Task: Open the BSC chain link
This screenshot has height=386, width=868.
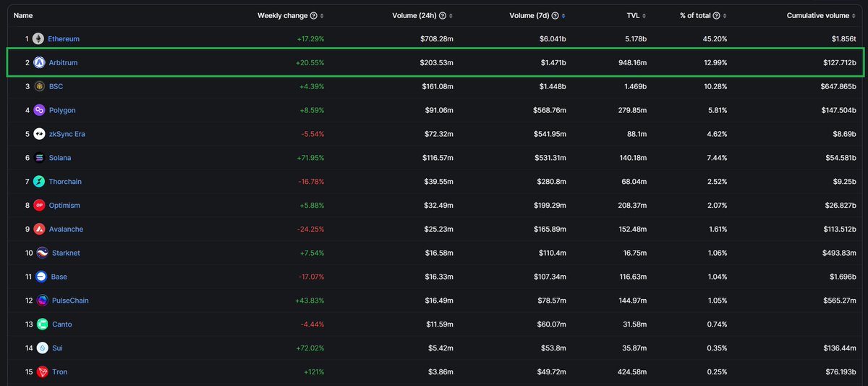Action: [56, 86]
